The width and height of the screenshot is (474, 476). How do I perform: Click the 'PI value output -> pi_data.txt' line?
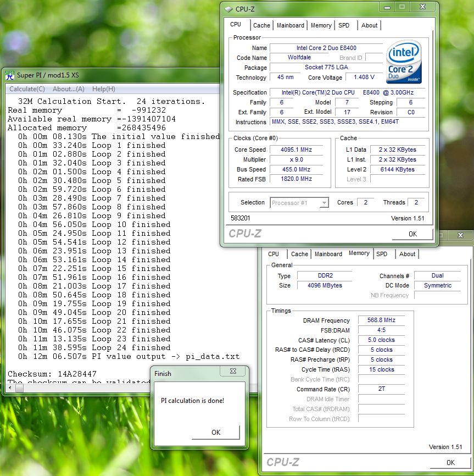(129, 356)
